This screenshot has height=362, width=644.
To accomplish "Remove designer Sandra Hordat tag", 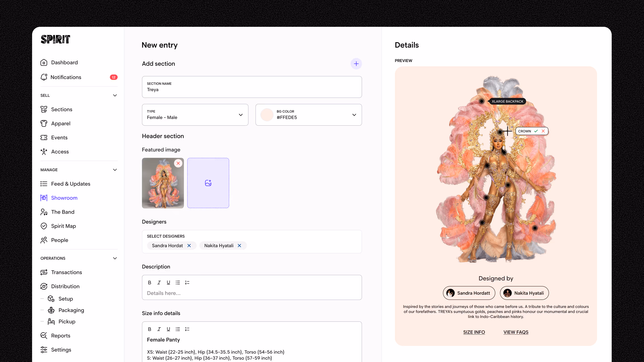I will 189,246.
